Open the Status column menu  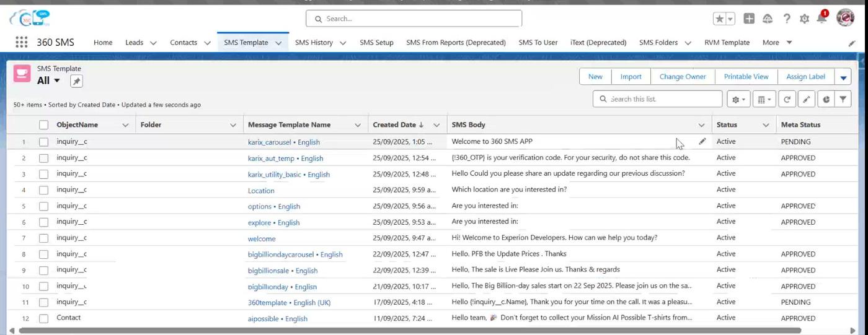point(766,125)
